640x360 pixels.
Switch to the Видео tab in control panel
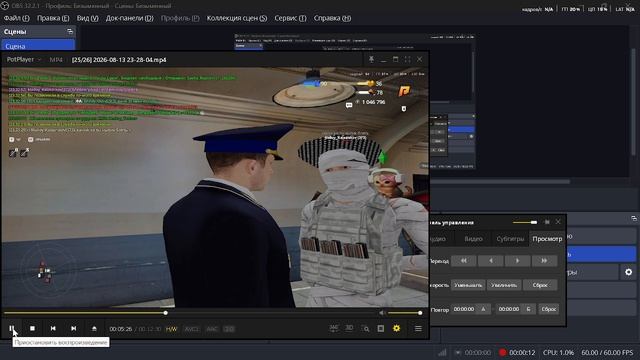point(473,239)
